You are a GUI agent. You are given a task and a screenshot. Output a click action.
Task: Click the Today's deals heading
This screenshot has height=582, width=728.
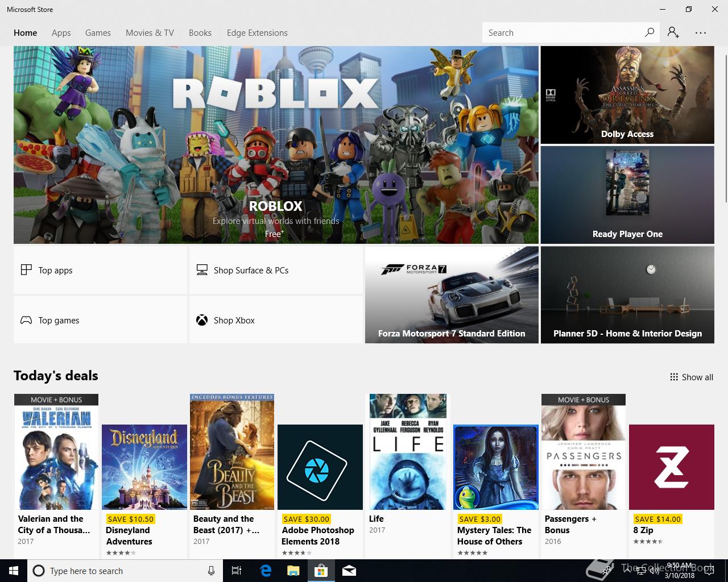click(56, 376)
